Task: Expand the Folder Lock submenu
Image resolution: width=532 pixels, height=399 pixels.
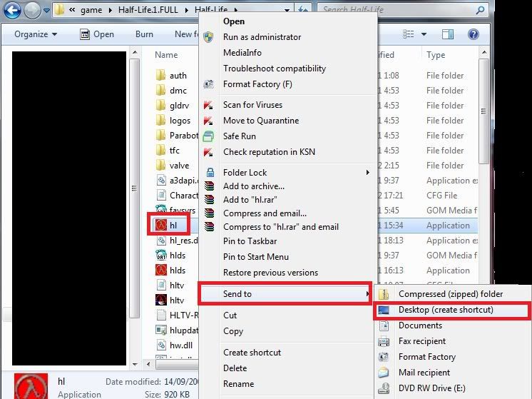Action: (287, 173)
